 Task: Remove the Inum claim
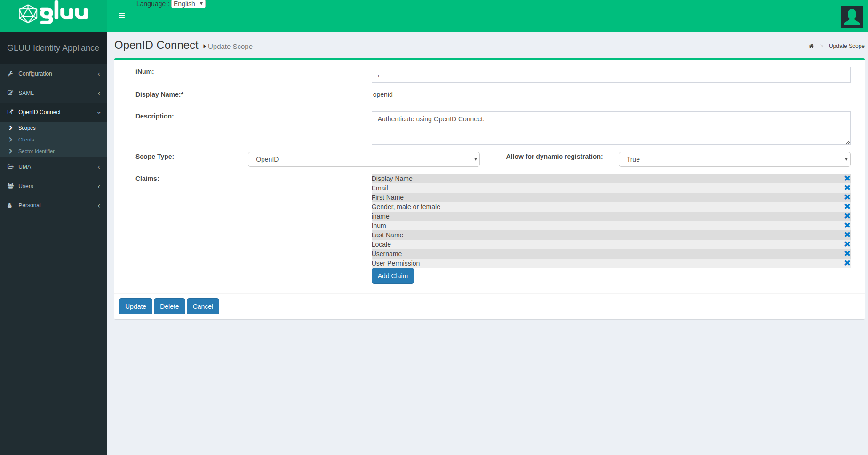coord(847,226)
